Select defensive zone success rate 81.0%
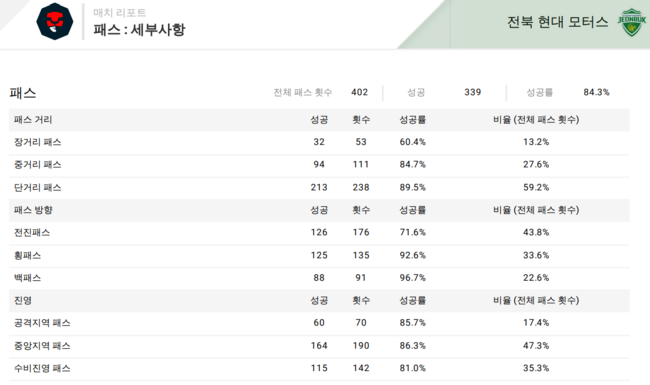 tap(412, 368)
